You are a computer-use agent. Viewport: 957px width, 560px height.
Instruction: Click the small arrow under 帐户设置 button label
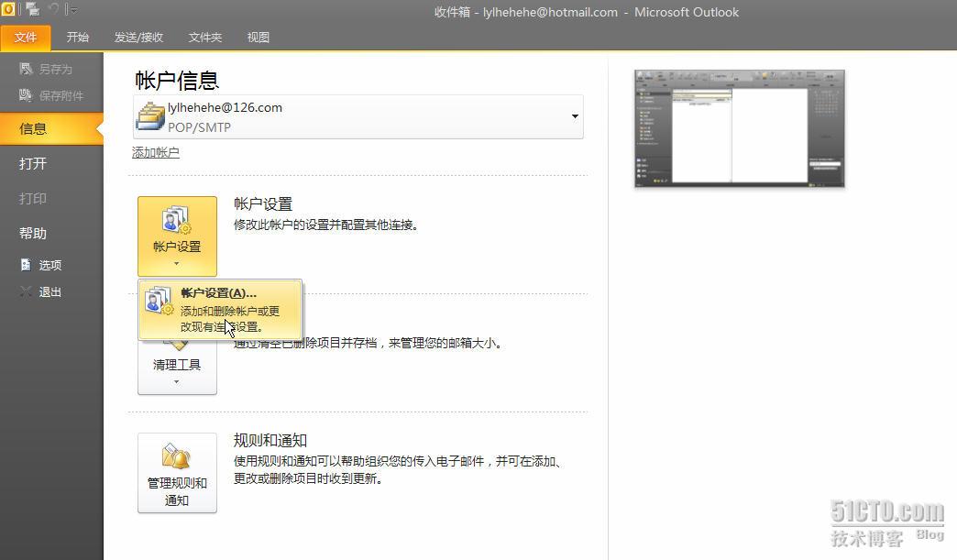click(x=176, y=264)
